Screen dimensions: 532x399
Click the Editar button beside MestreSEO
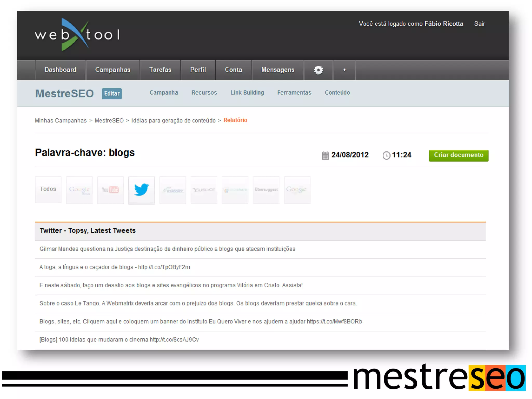[x=112, y=94]
